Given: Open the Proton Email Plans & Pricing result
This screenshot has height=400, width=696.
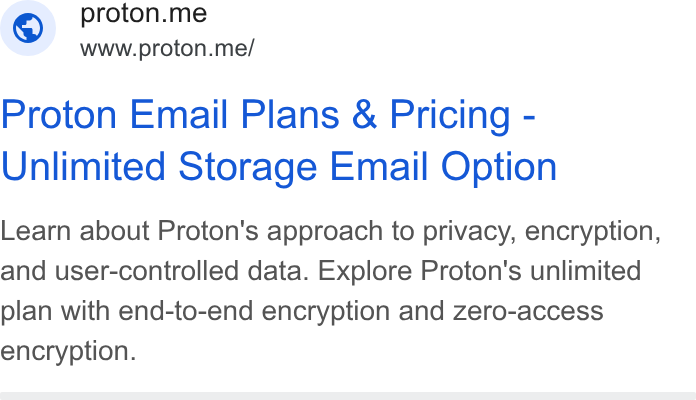Looking at the screenshot, I should coord(278,141).
